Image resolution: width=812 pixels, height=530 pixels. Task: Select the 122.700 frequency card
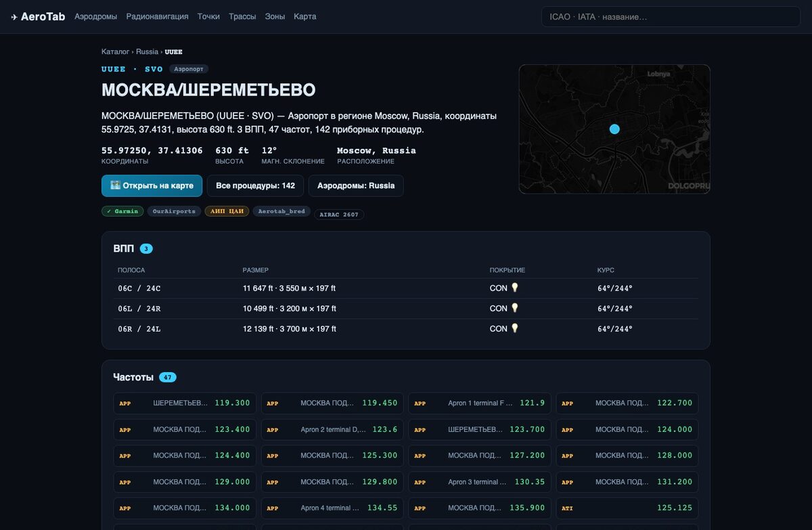point(627,403)
